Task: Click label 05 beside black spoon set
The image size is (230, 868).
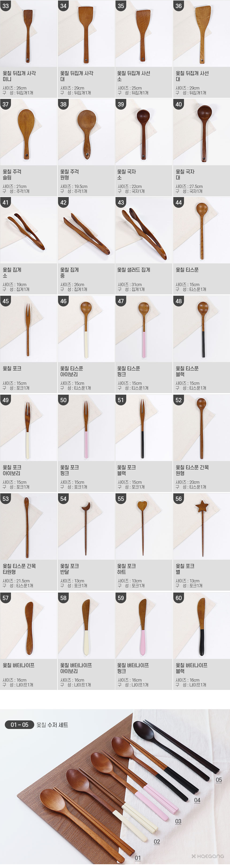Action: (219, 779)
